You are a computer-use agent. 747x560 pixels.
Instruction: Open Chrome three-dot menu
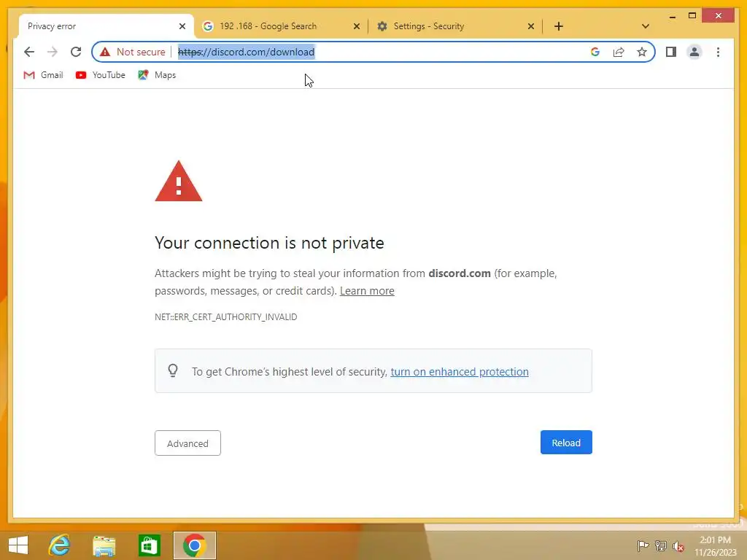(718, 52)
